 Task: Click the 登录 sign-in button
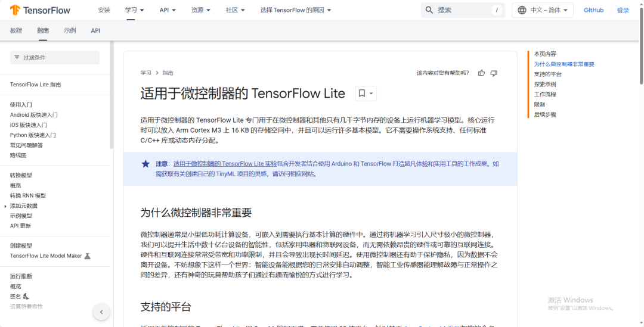click(623, 10)
